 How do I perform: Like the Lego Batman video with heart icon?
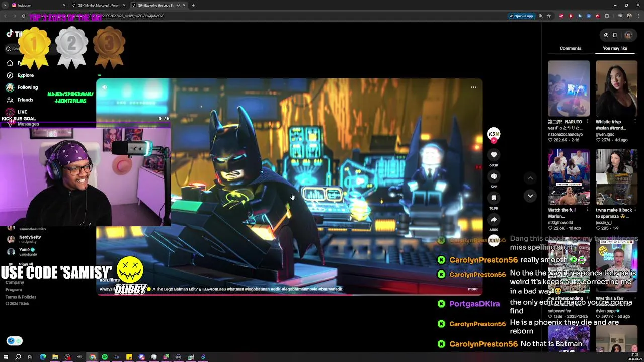494,155
